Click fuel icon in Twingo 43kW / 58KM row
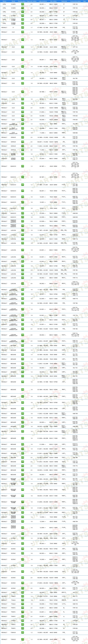 pos(22,639)
